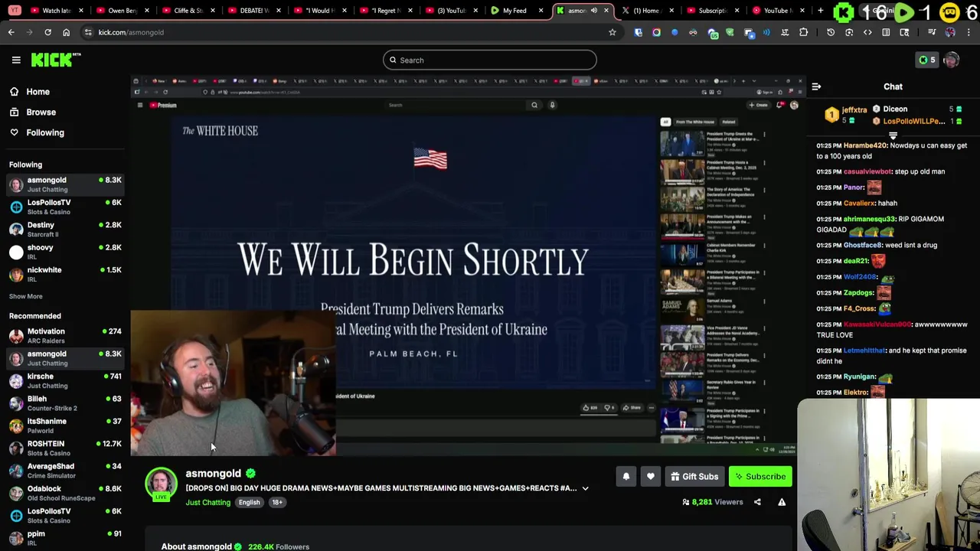The width and height of the screenshot is (980, 551).
Task: Click the 226.4K Followers count
Action: pos(279,546)
